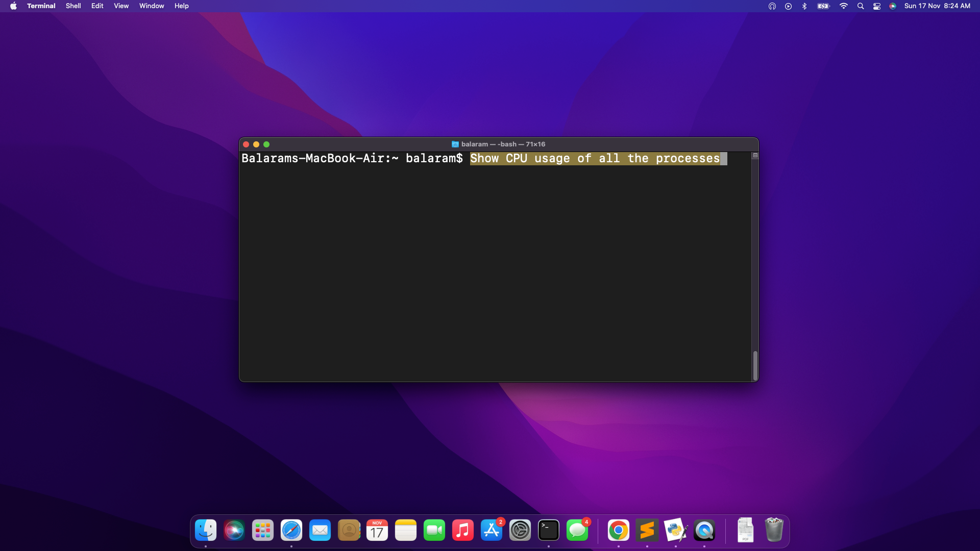Open the Window menu
The image size is (980, 551).
[152, 6]
